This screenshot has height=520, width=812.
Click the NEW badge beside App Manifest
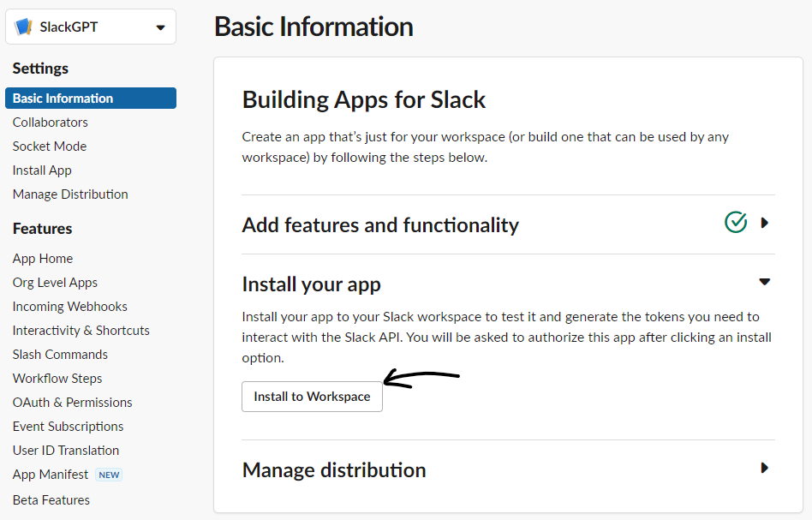tap(109, 475)
